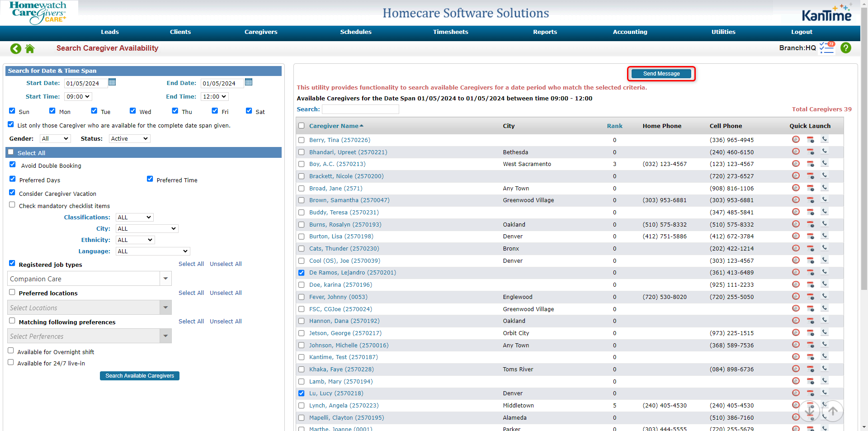This screenshot has width=868, height=431.
Task: Open the task list icon with 72 badge
Action: pyautogui.click(x=827, y=47)
